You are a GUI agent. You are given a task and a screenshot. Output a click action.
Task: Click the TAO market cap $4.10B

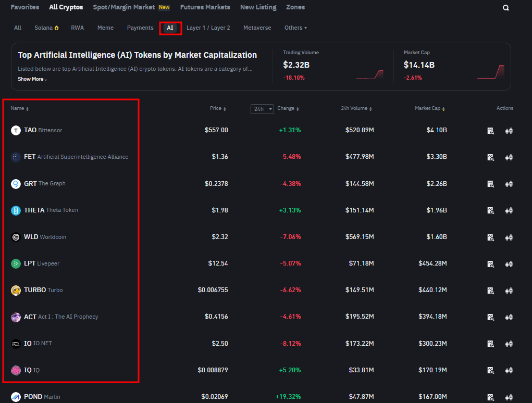(x=437, y=130)
